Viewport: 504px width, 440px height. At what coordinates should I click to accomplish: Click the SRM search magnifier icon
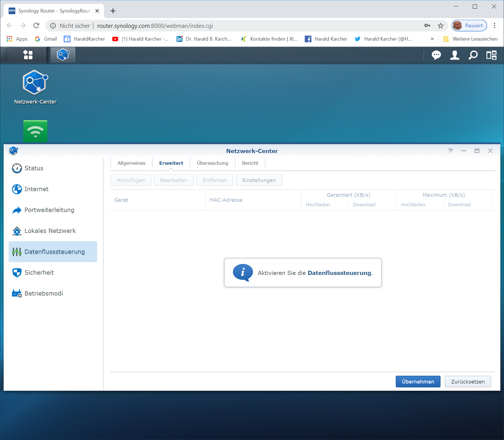tap(473, 55)
